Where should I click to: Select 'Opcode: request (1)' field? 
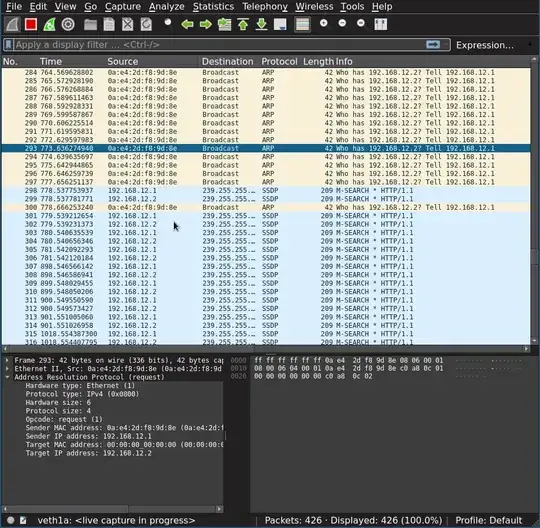(64, 419)
